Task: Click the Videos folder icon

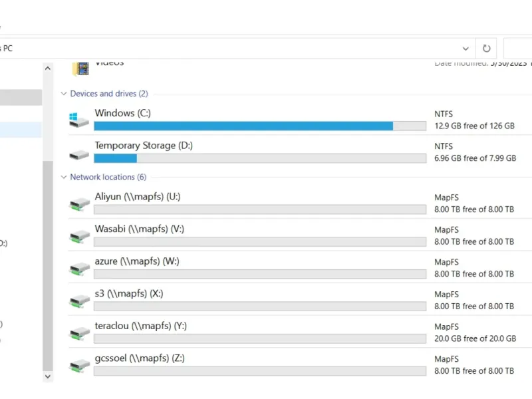Action: click(x=81, y=66)
